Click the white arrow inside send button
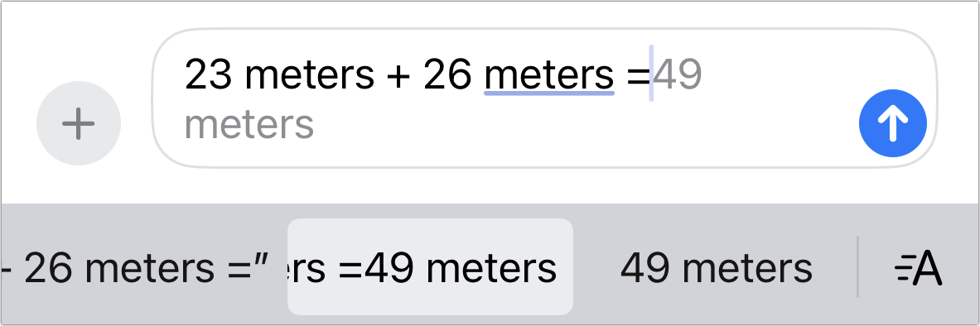 click(893, 123)
